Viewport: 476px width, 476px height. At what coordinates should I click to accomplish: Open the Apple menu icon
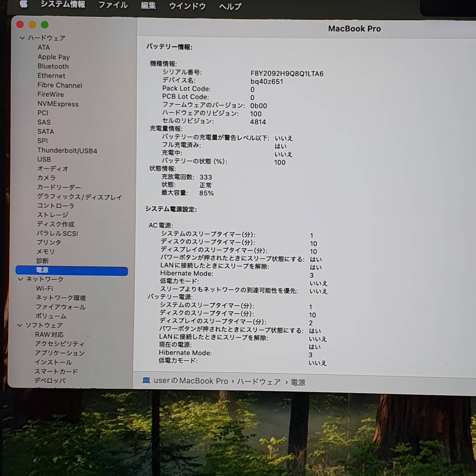24,4
